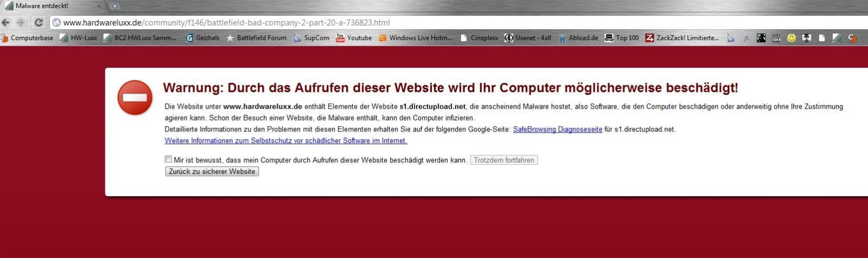Click the black-and-white face bookmark icon
This screenshot has width=868, height=258.
(x=807, y=38)
